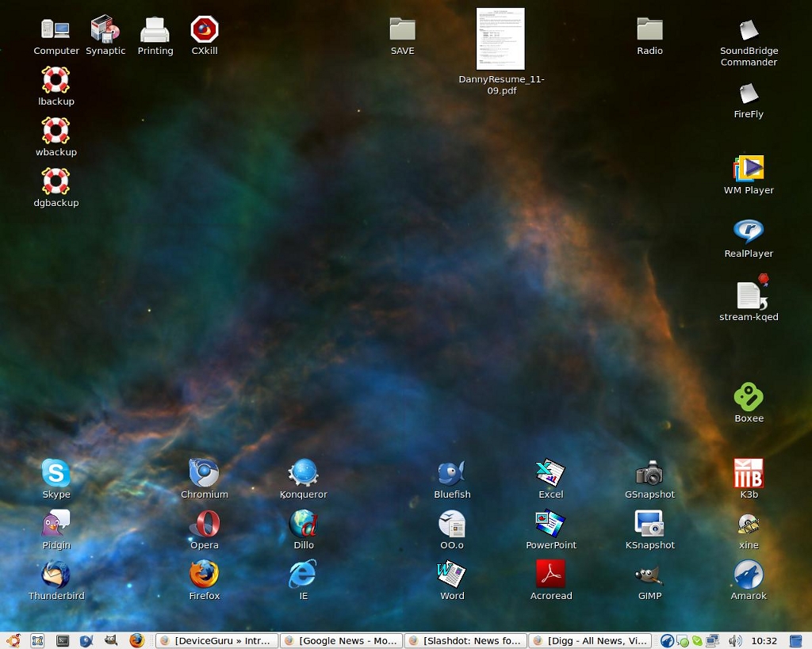The height and width of the screenshot is (649, 812).
Task: Open the SAVE folder
Action: tap(402, 29)
